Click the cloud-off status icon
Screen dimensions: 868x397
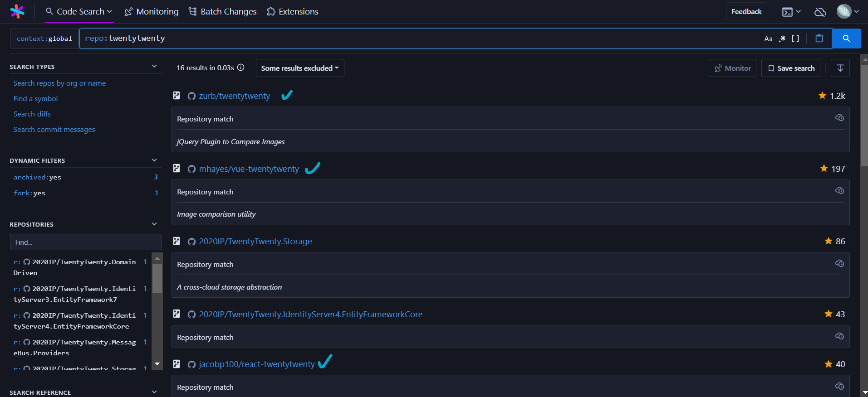pyautogui.click(x=820, y=12)
